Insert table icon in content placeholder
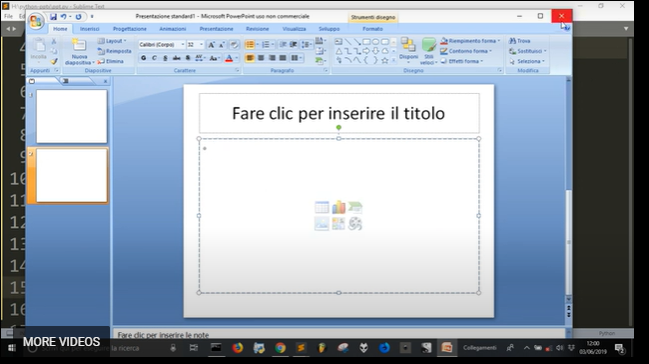 [x=322, y=207]
